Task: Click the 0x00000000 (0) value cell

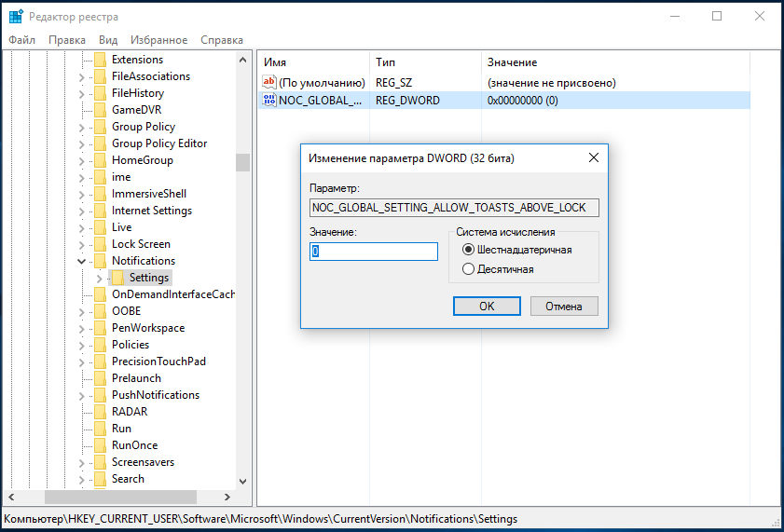Action: pos(522,101)
